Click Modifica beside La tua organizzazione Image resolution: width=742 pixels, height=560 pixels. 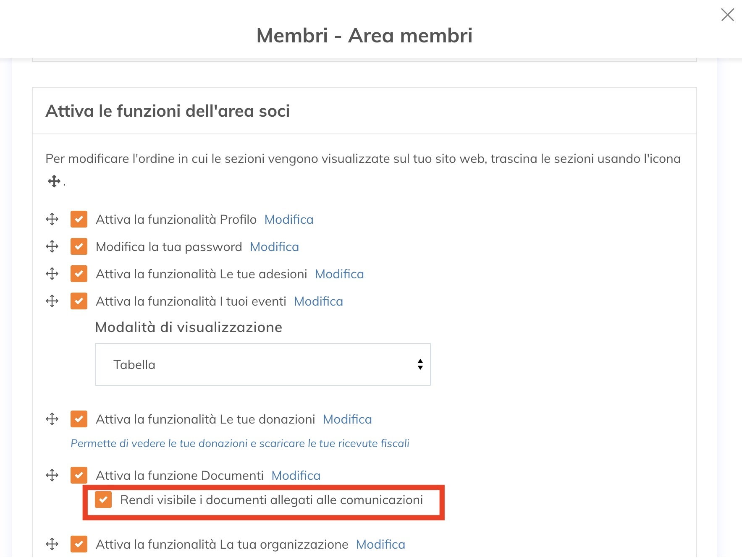(x=380, y=544)
